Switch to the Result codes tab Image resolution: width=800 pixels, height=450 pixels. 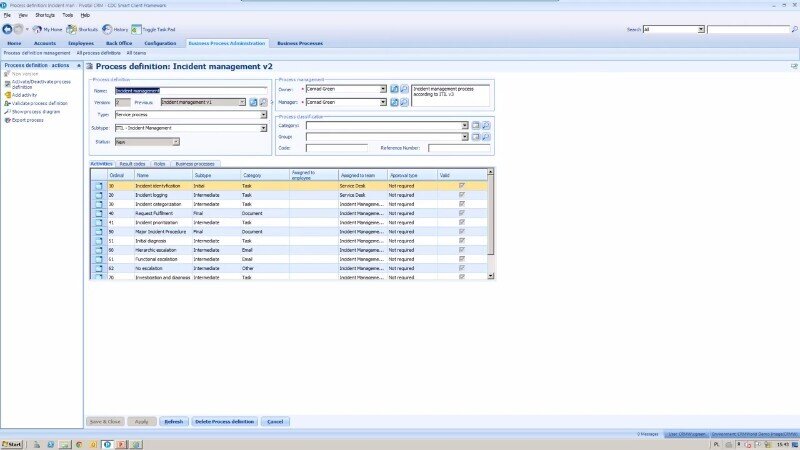click(132, 163)
